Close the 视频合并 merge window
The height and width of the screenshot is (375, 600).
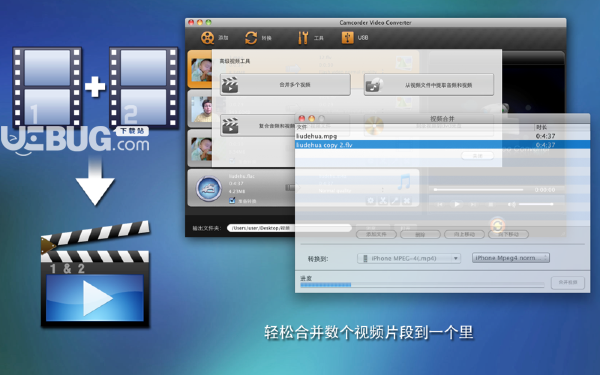(302, 119)
